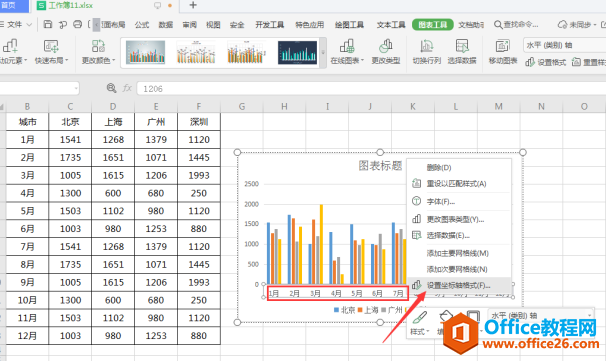The height and width of the screenshot is (361, 606).
Task: Open Change Colors (更改颜色) tool
Action: [98, 52]
